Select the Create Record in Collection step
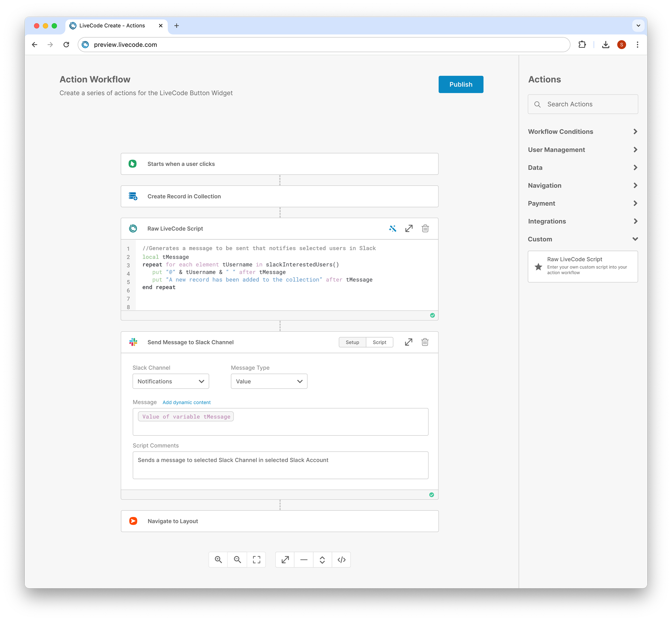 [x=279, y=196]
